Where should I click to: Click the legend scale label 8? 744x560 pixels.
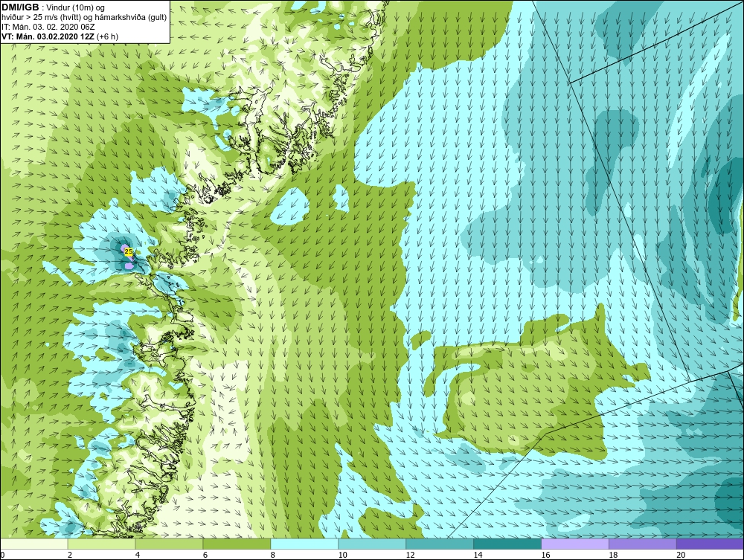(273, 555)
